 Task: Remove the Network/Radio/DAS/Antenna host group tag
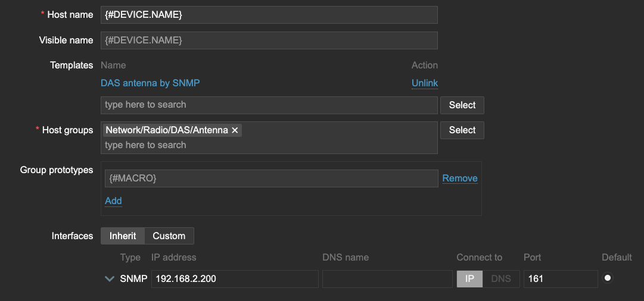(235, 130)
